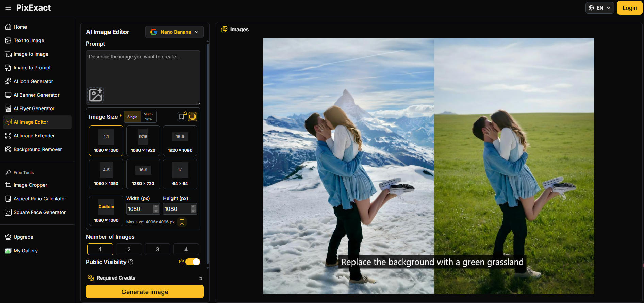This screenshot has width=644, height=303.
Task: Click the aspect ratio frame icon
Action: point(193,117)
